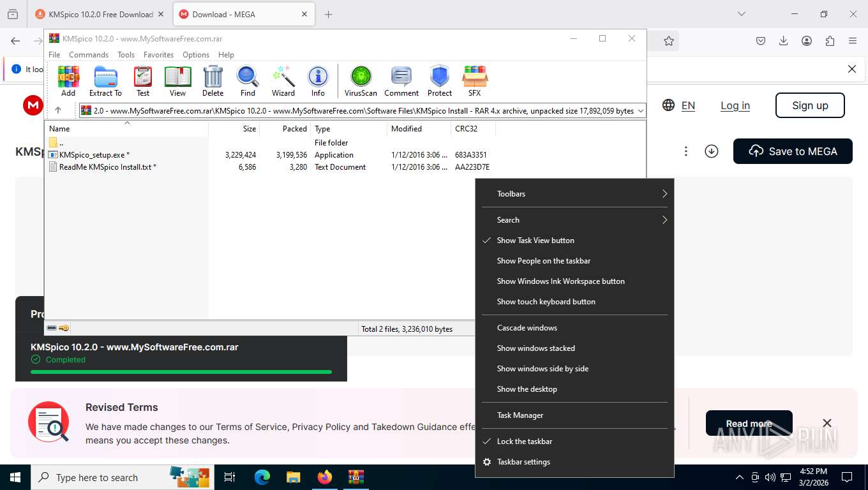868x490 pixels.
Task: Click the MEGA Sign up button
Action: point(810,105)
